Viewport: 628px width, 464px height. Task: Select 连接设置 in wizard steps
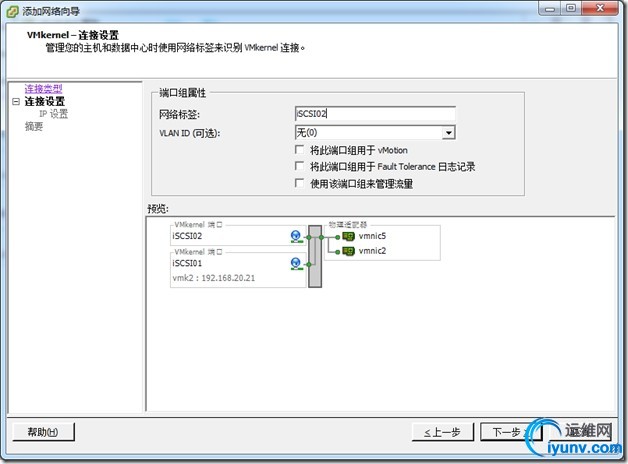[44, 101]
